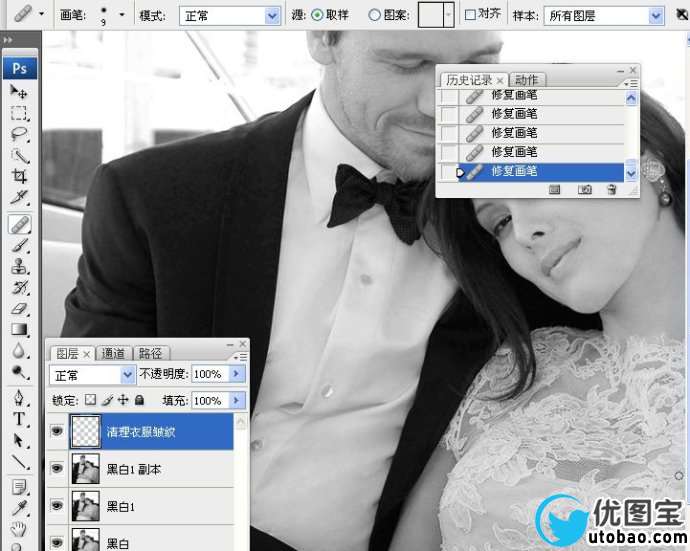690x551 pixels.
Task: Enable the 对齐 (Aligned) checkbox
Action: (x=470, y=15)
